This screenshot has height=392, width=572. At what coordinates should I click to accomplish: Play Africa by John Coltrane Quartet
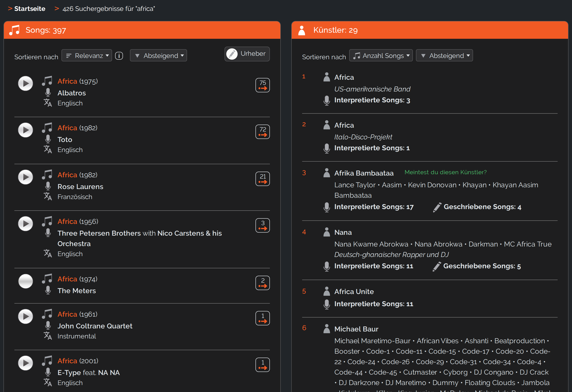tap(25, 316)
